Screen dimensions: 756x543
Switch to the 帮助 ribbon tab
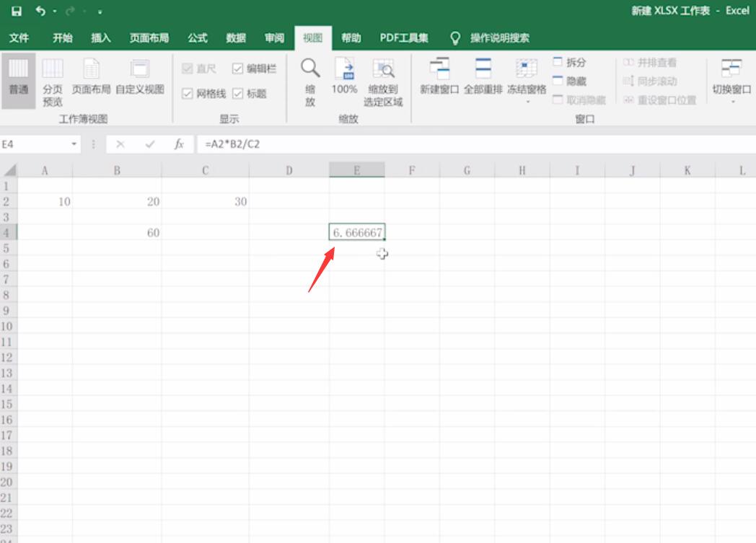(351, 38)
